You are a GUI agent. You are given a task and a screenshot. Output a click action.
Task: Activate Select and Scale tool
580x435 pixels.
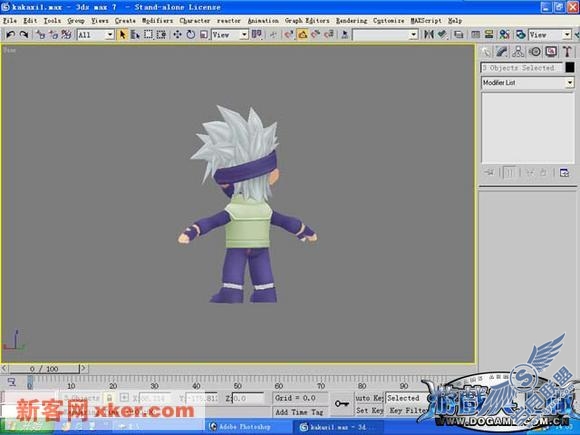pyautogui.click(x=204, y=35)
